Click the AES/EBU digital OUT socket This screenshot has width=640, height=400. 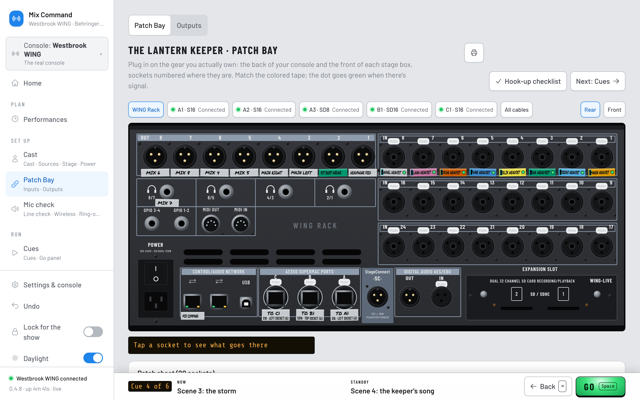pyautogui.click(x=409, y=297)
